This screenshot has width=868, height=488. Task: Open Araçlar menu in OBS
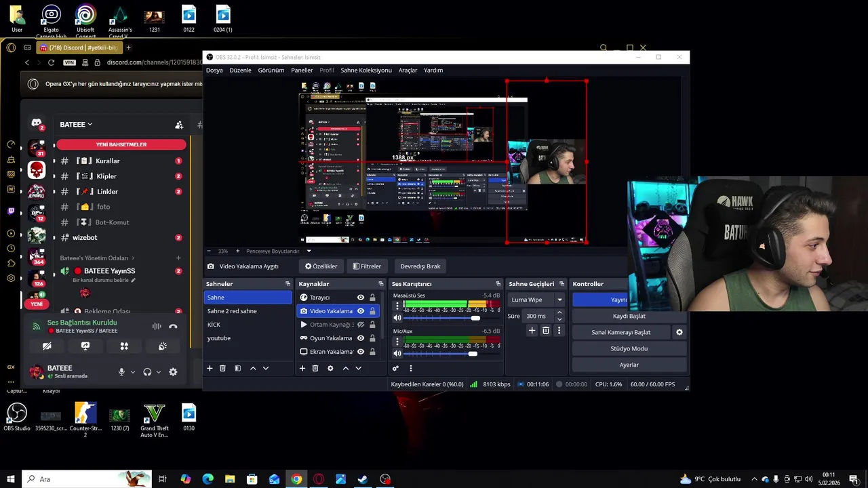408,70
